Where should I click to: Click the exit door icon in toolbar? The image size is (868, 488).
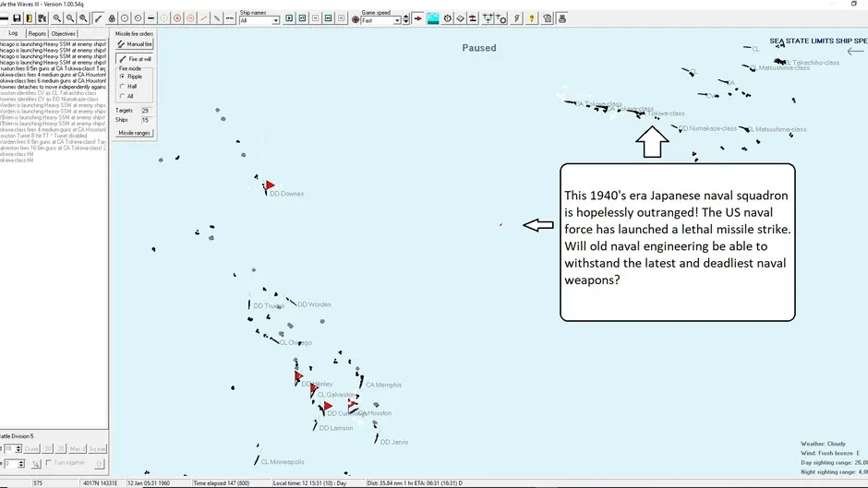pyautogui.click(x=30, y=18)
